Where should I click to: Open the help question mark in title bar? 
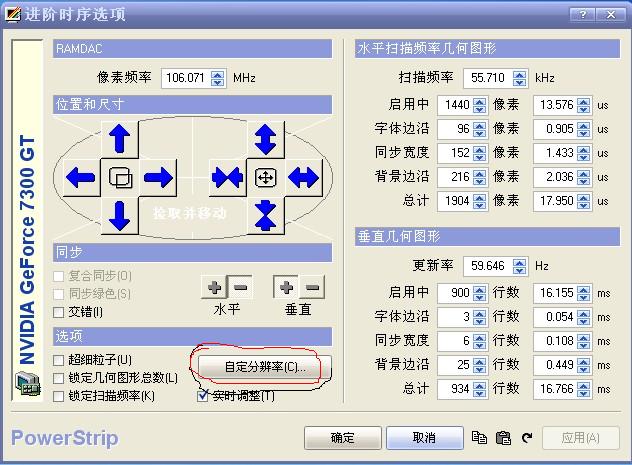coord(583,15)
